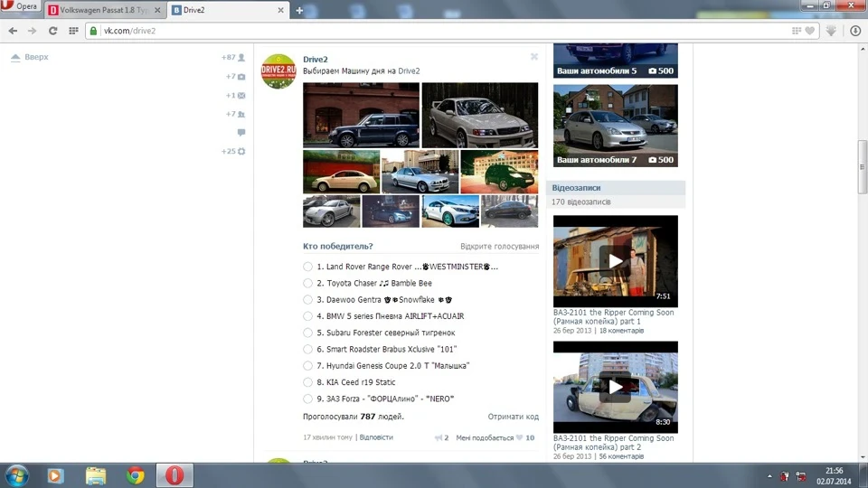The height and width of the screenshot is (488, 868).
Task: Open the Drive2.ru group avatar
Action: tap(278, 71)
